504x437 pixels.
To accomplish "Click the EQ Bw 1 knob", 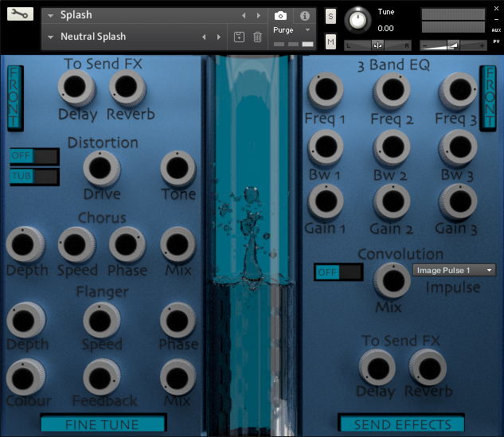I will [326, 147].
